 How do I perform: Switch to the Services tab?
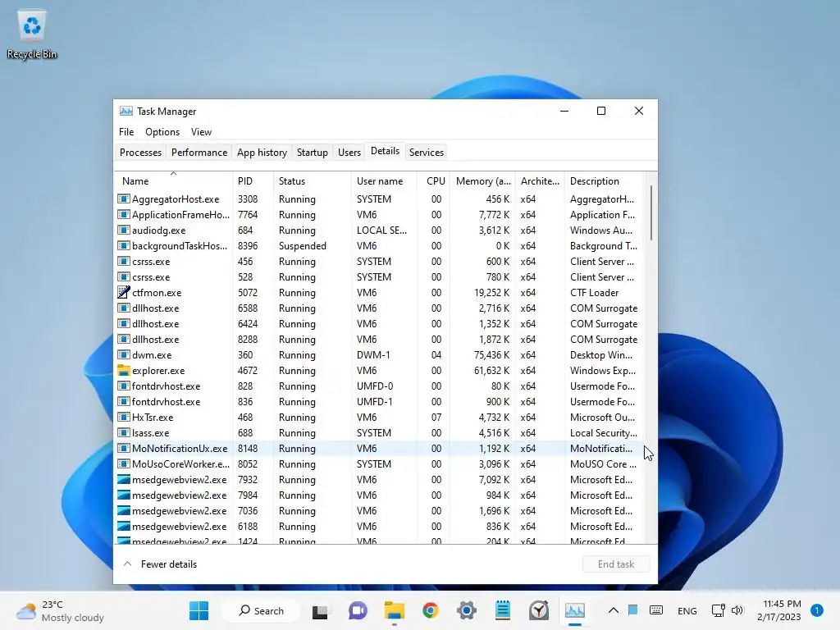pyautogui.click(x=427, y=152)
